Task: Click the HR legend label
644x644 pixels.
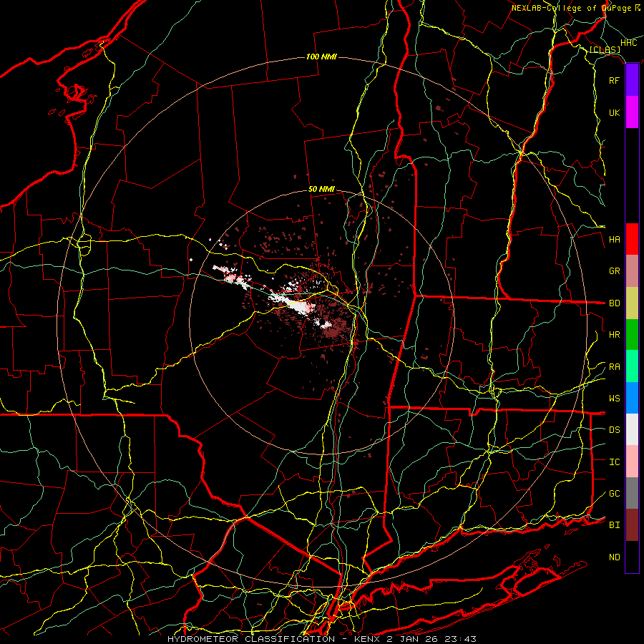Action: coord(615,335)
